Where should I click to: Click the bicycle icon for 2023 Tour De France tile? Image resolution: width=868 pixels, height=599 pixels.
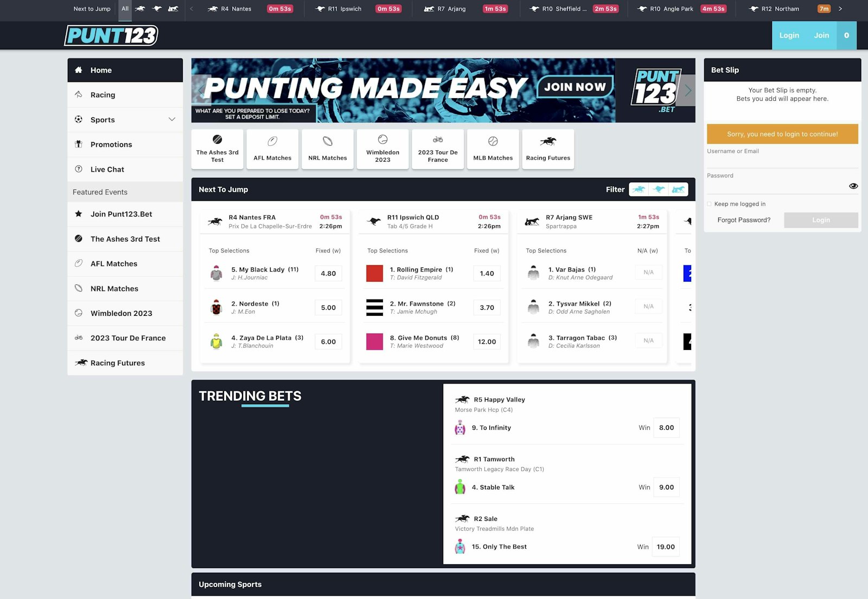pos(437,139)
